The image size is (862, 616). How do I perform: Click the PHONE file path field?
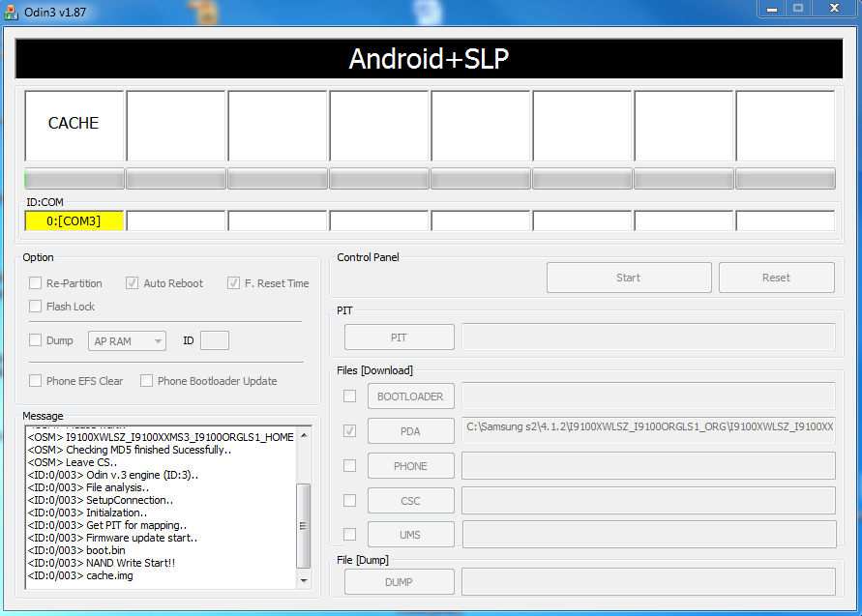(649, 465)
